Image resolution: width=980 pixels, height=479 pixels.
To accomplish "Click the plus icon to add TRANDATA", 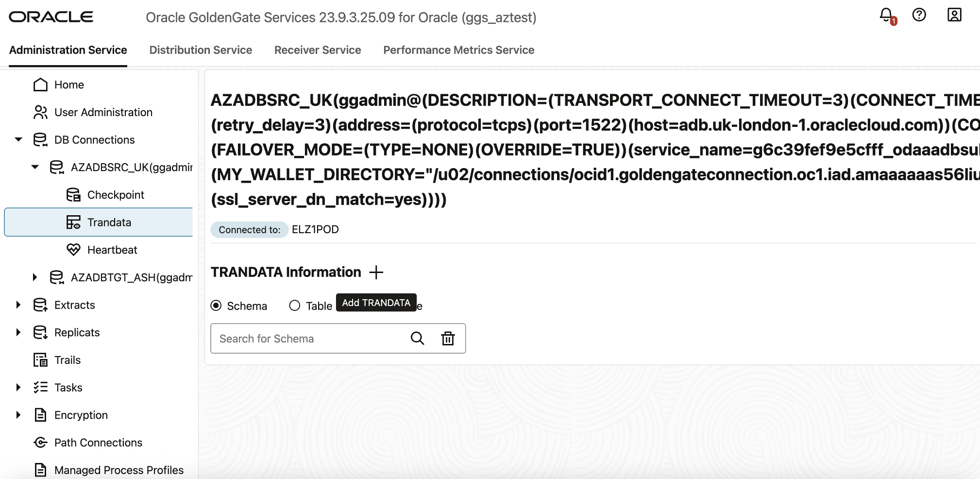I will tap(376, 273).
